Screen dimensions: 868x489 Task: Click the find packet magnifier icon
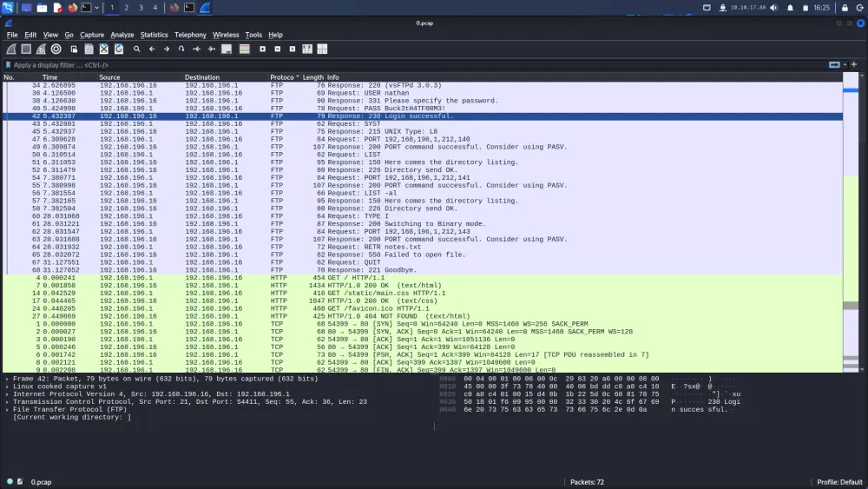tap(137, 50)
